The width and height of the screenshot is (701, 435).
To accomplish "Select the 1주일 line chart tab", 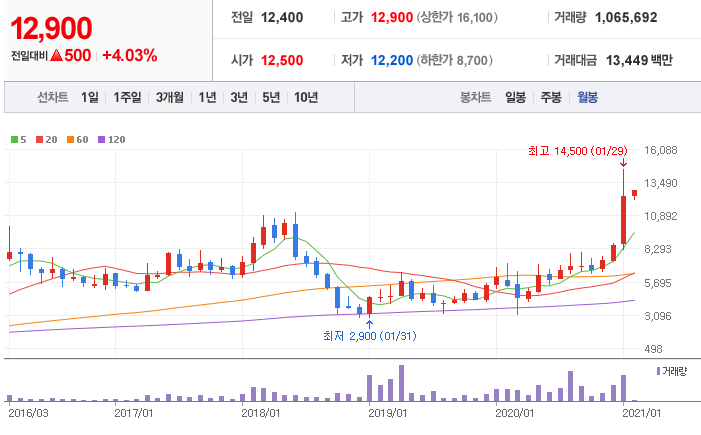I will pyautogui.click(x=127, y=97).
